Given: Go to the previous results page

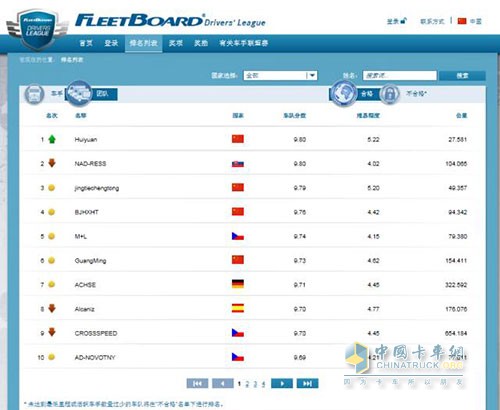Looking at the screenshot, I should point(223,383).
